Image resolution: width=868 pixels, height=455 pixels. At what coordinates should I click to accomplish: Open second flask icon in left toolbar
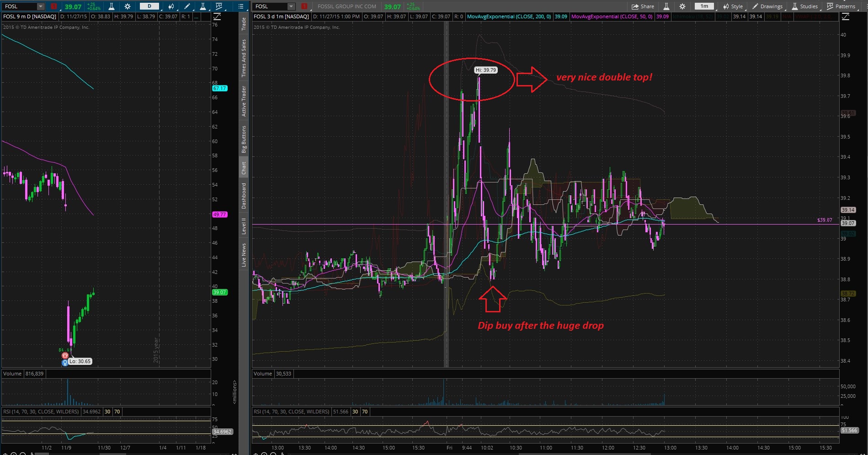(203, 6)
